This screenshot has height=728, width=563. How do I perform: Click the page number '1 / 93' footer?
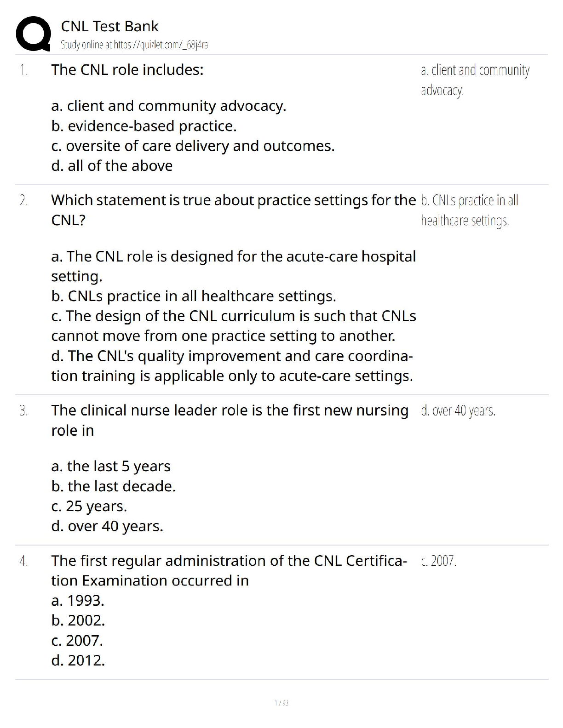point(281,703)
